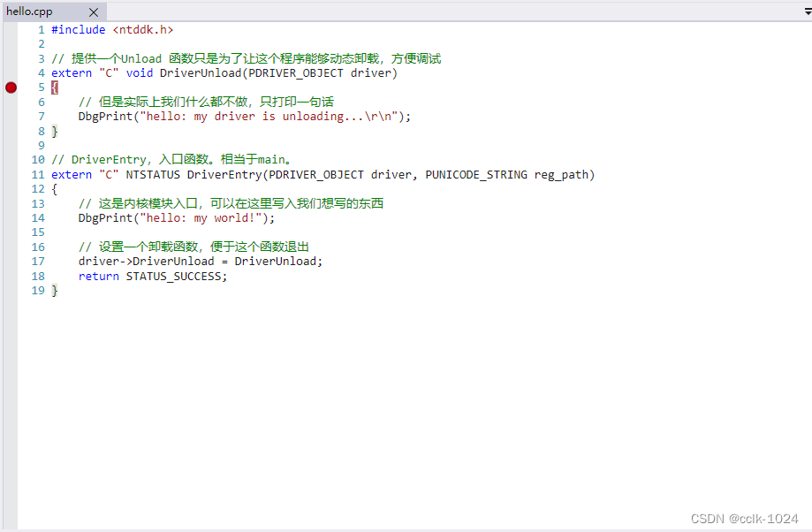Click line number 19 in the gutter
Image resolution: width=812 pixels, height=532 pixels.
coord(38,291)
